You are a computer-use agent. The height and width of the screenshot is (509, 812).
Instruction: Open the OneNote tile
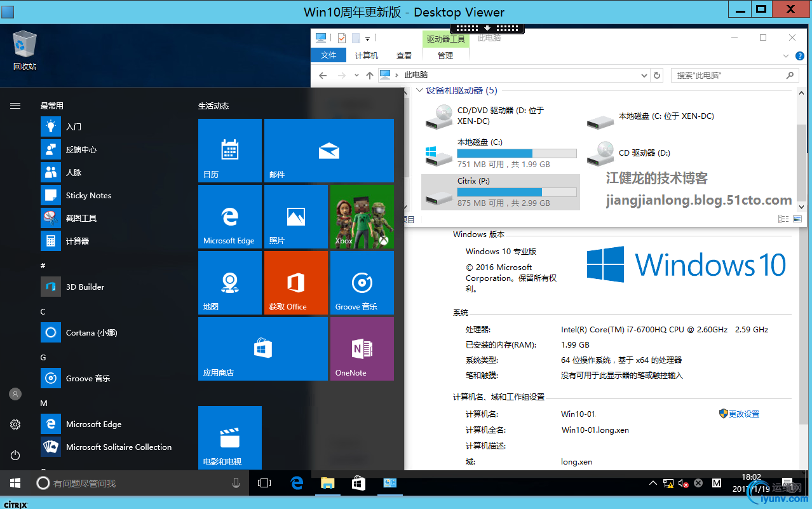tap(362, 349)
